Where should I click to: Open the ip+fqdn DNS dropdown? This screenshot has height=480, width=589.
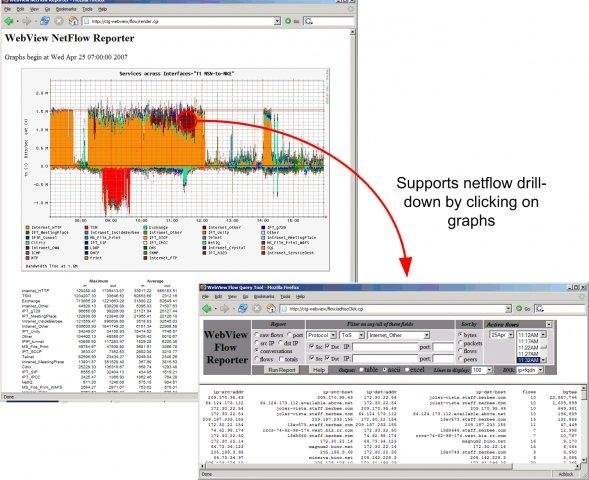[530, 370]
